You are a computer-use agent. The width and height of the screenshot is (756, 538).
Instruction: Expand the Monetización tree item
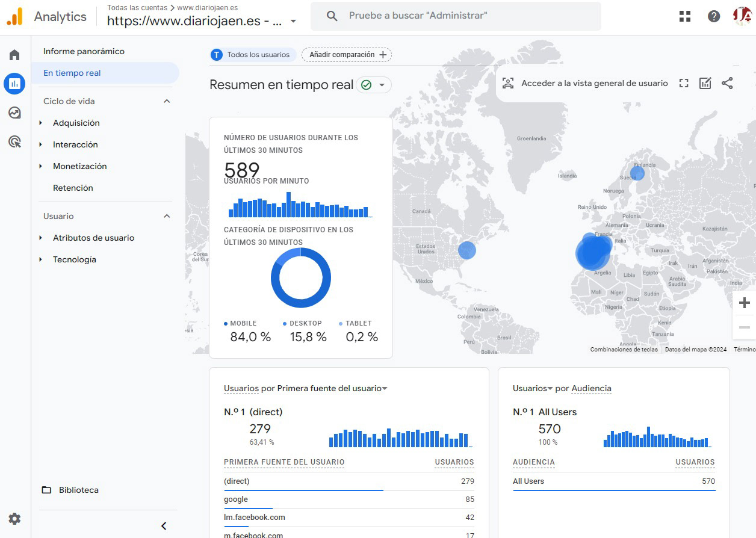(41, 166)
